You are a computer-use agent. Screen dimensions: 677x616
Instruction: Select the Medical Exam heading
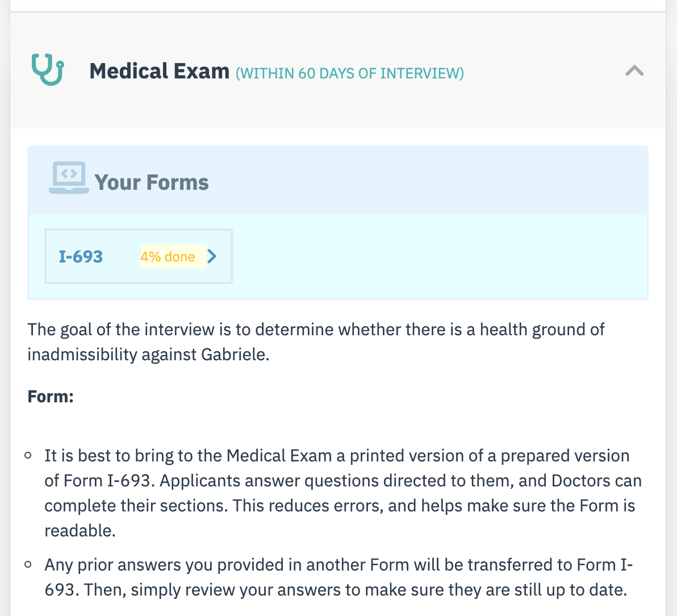(160, 71)
